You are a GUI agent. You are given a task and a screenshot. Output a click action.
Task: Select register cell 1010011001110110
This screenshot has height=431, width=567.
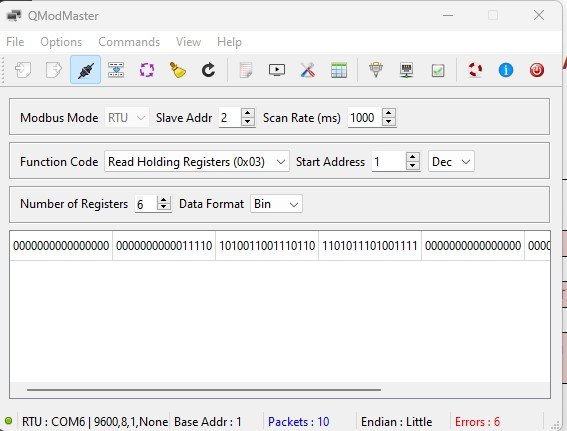tap(267, 246)
